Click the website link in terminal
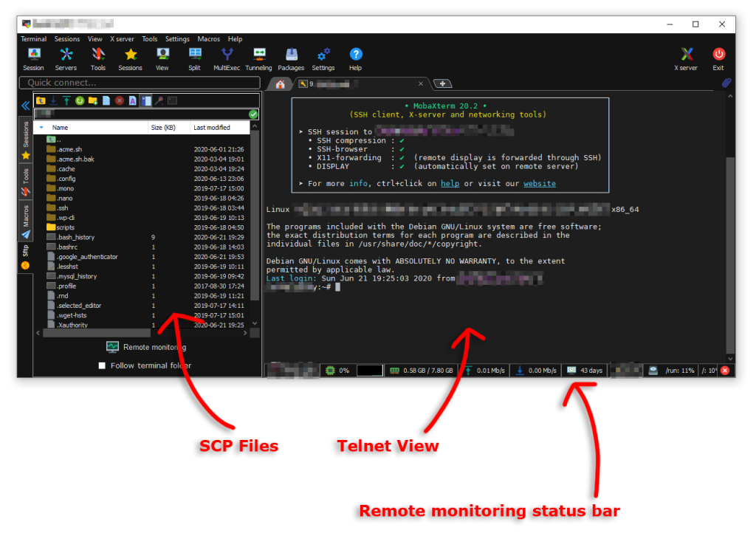This screenshot has height=533, width=756. coord(540,184)
